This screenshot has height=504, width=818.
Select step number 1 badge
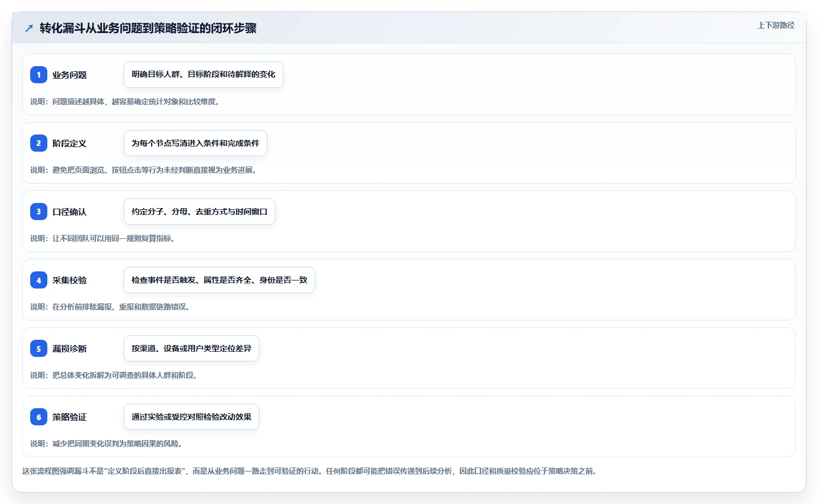pos(39,75)
